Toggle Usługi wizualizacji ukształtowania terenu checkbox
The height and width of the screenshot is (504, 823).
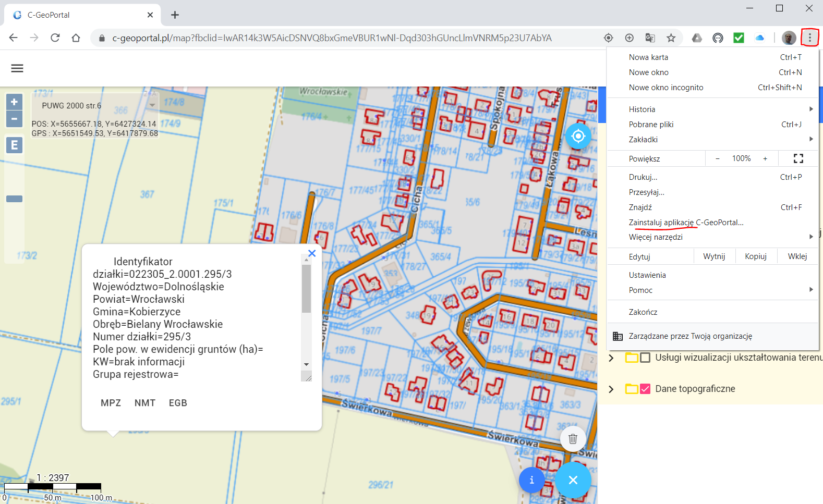click(645, 358)
